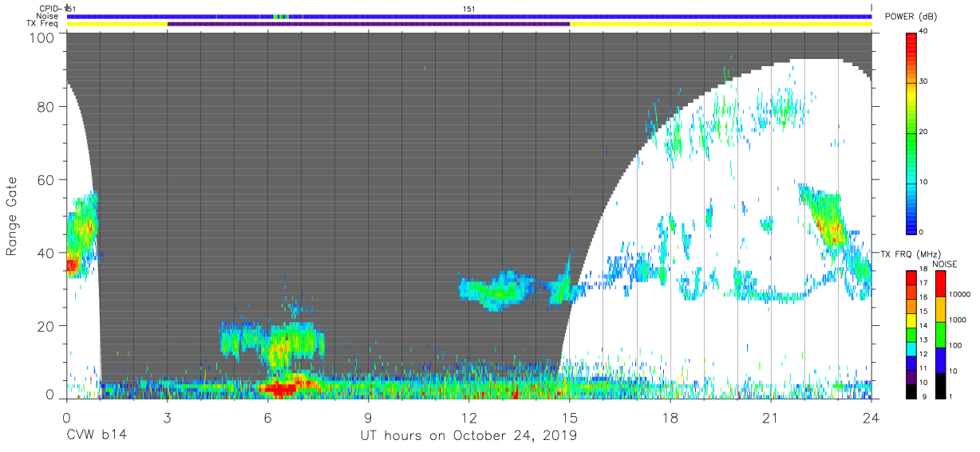Screen dimensions: 980x452
Task: Click the red strong echo near hour 6
Action: 279,389
